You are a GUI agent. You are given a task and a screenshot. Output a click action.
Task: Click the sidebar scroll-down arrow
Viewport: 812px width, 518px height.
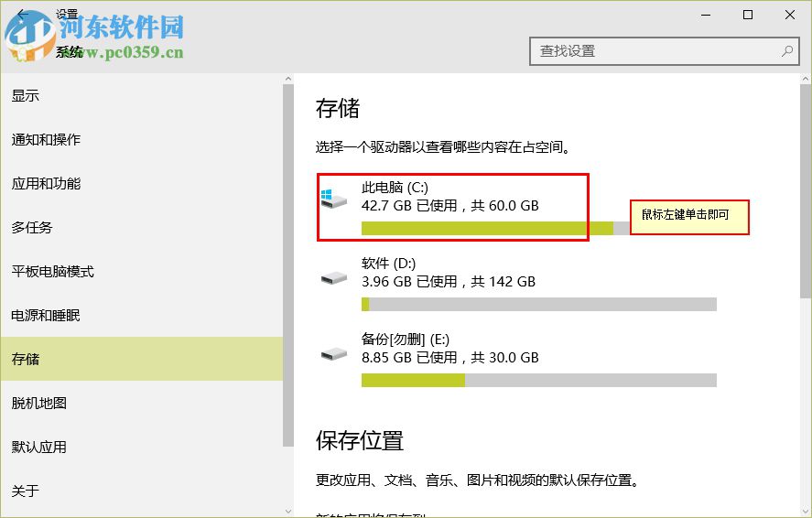288,512
